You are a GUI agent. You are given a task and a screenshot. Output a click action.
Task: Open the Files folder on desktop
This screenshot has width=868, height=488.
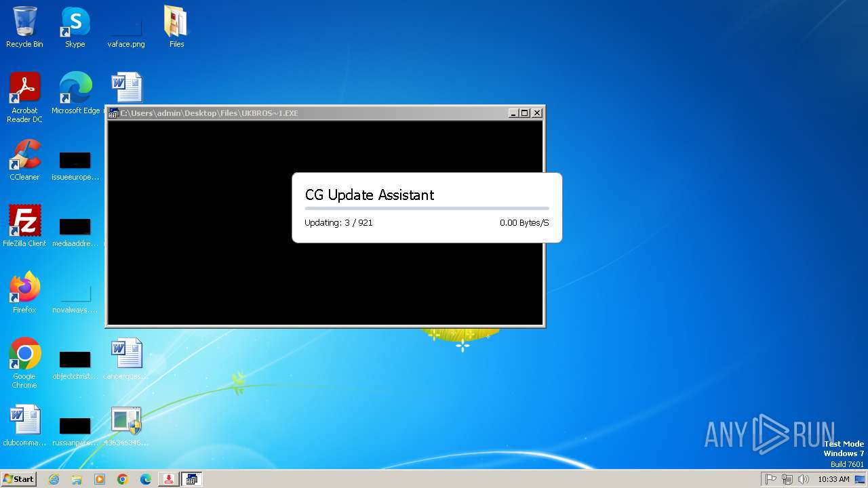(176, 27)
